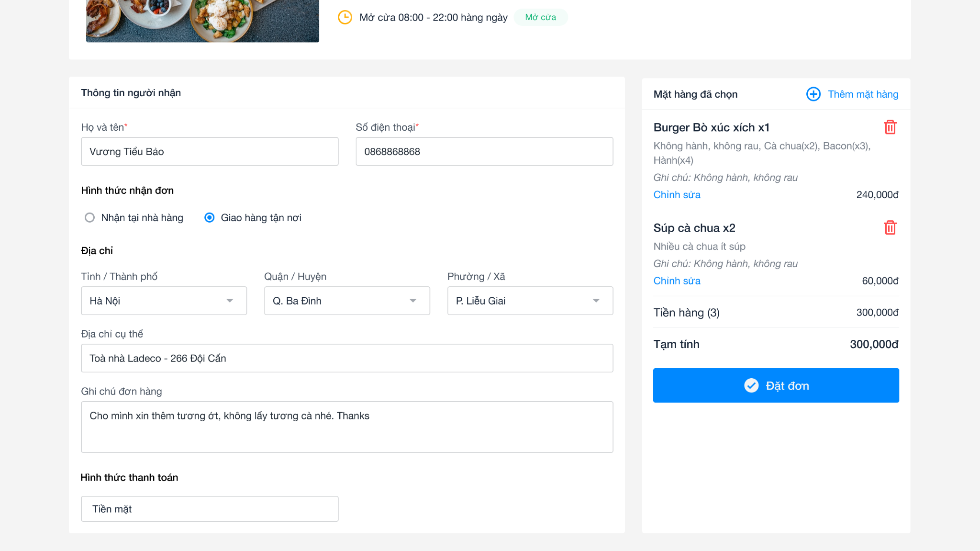Edit the Burger Bò xúc xích order
This screenshot has width=980, height=551.
click(677, 195)
